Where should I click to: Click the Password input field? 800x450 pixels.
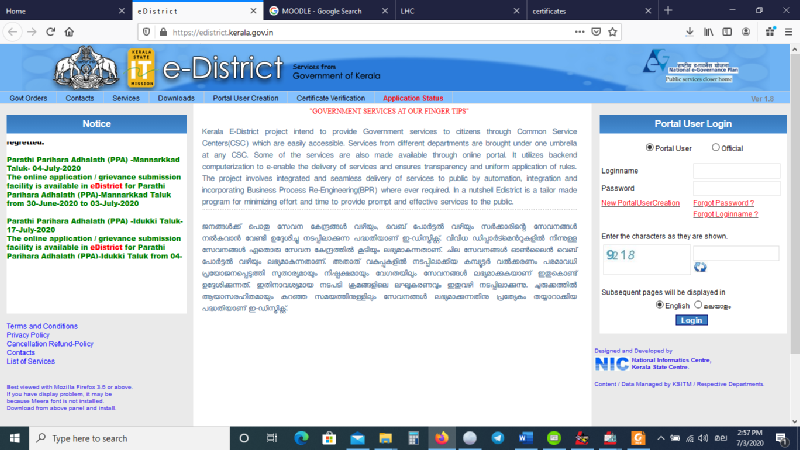point(737,188)
